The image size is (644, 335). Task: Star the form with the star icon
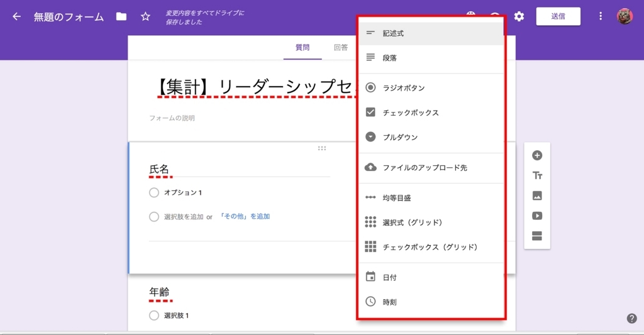[x=145, y=16]
